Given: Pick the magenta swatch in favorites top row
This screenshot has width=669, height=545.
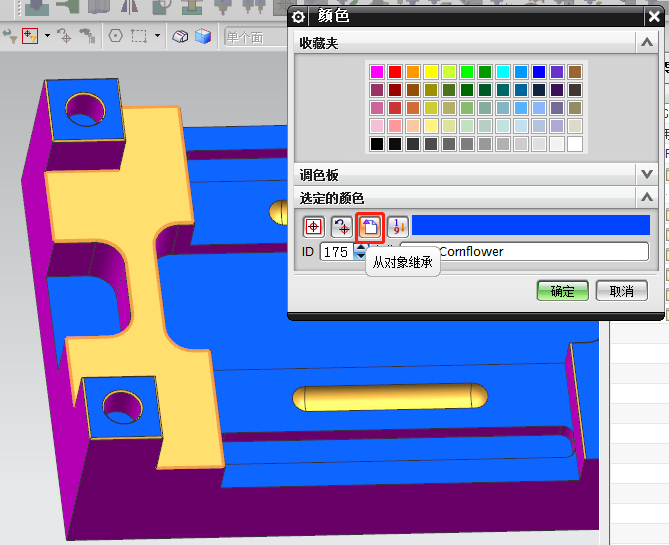Looking at the screenshot, I should tap(377, 72).
